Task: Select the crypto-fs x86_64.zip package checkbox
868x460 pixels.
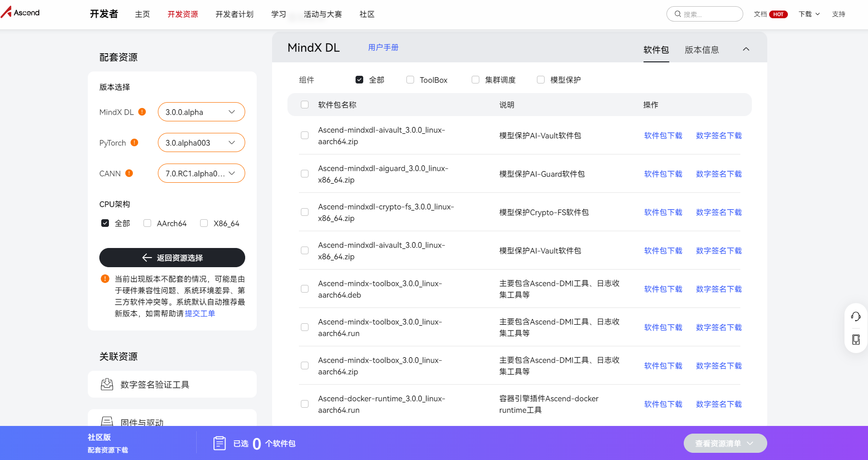Action: [x=305, y=212]
